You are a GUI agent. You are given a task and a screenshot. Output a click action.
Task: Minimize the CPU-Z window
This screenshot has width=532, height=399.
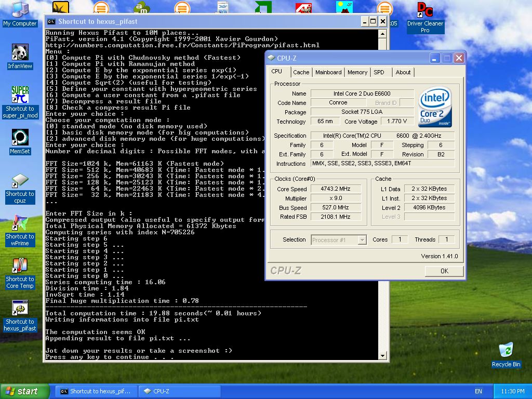click(435, 58)
